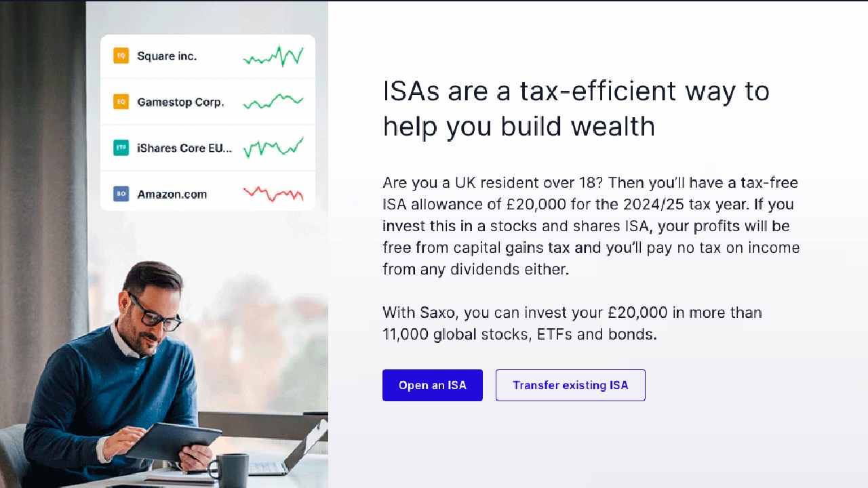
Task: Click the With Saxo 11,000 global stocks paragraph
Action: point(572,323)
